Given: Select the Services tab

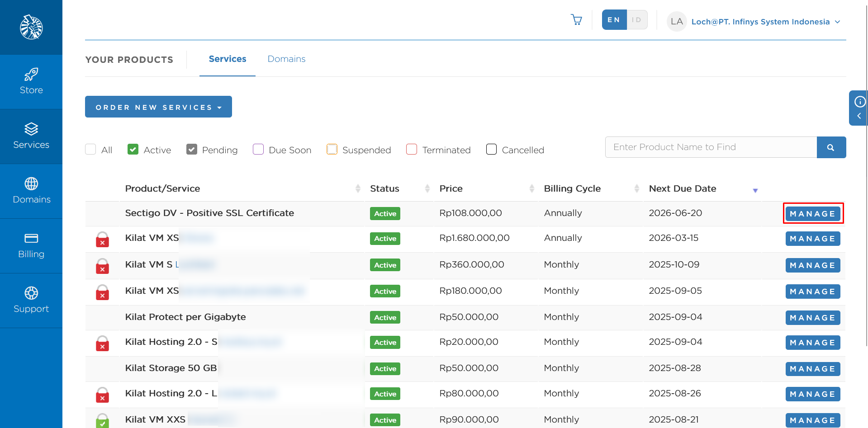Looking at the screenshot, I should 227,59.
